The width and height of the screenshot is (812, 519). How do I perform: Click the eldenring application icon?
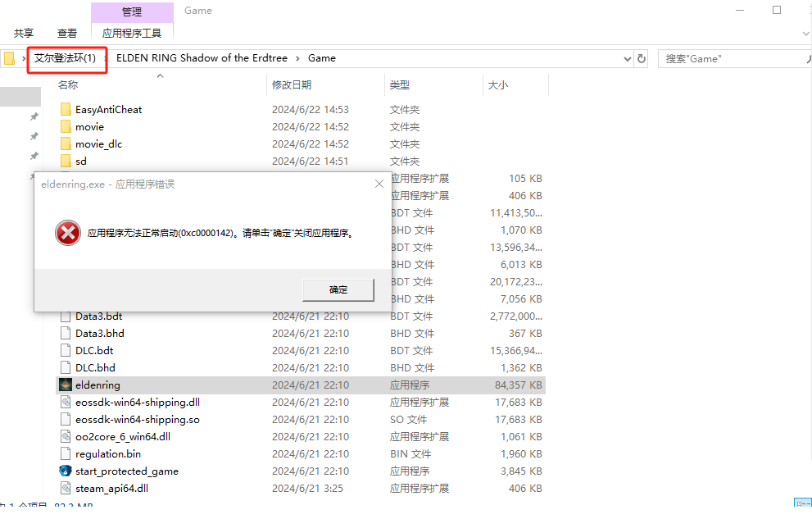[66, 385]
